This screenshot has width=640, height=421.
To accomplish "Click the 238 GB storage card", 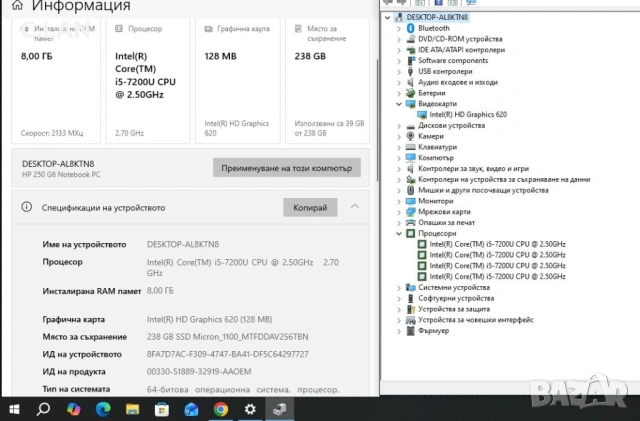I will (x=327, y=81).
